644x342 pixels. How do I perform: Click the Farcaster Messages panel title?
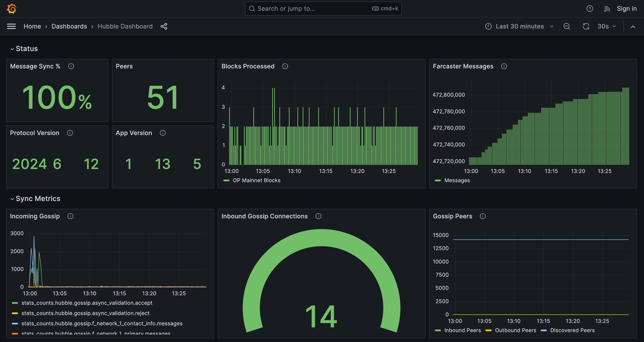tap(463, 66)
